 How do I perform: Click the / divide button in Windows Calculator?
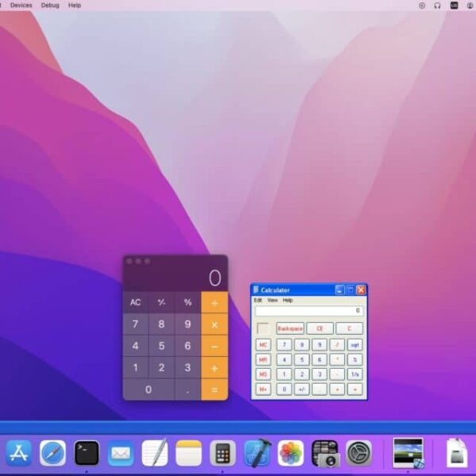click(x=337, y=345)
